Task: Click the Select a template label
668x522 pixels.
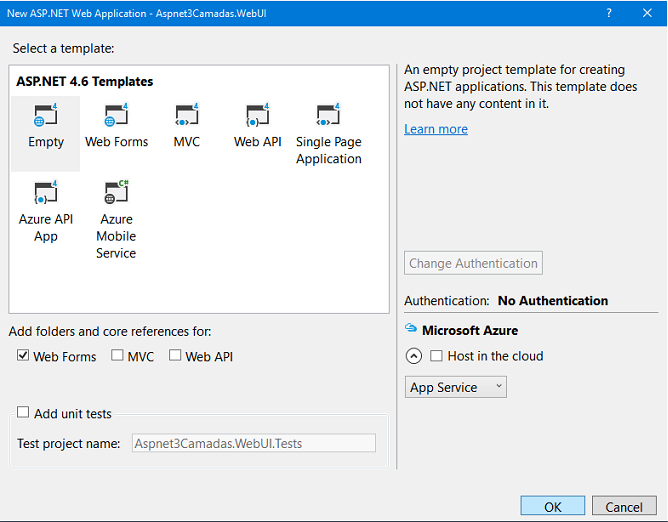Action: click(x=63, y=49)
